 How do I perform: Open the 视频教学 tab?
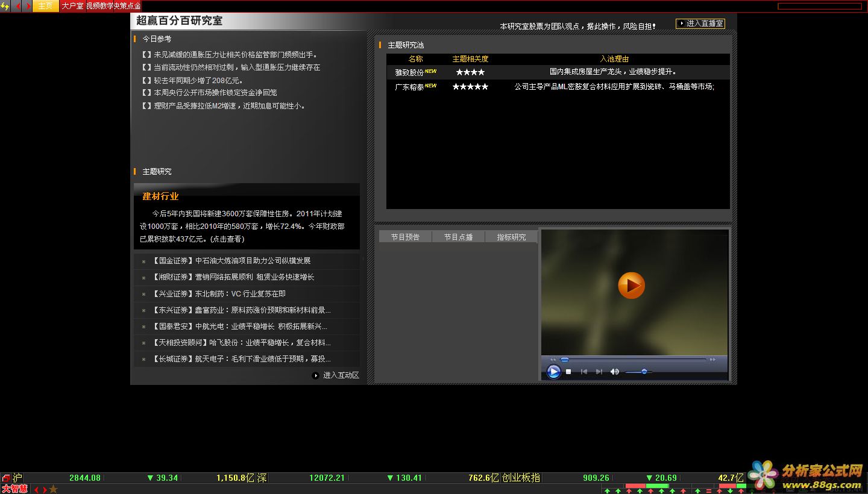[x=100, y=6]
